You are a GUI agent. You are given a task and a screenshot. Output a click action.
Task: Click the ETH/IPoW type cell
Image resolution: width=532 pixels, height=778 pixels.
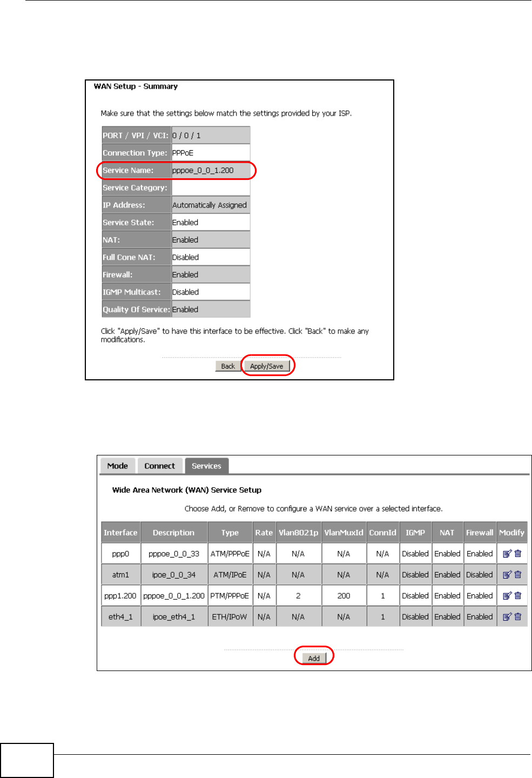click(230, 617)
